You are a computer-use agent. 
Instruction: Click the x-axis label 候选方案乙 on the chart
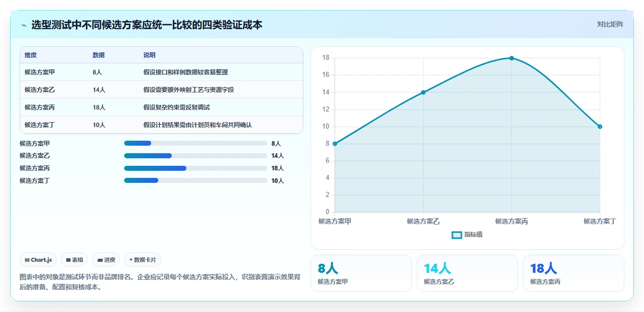423,222
